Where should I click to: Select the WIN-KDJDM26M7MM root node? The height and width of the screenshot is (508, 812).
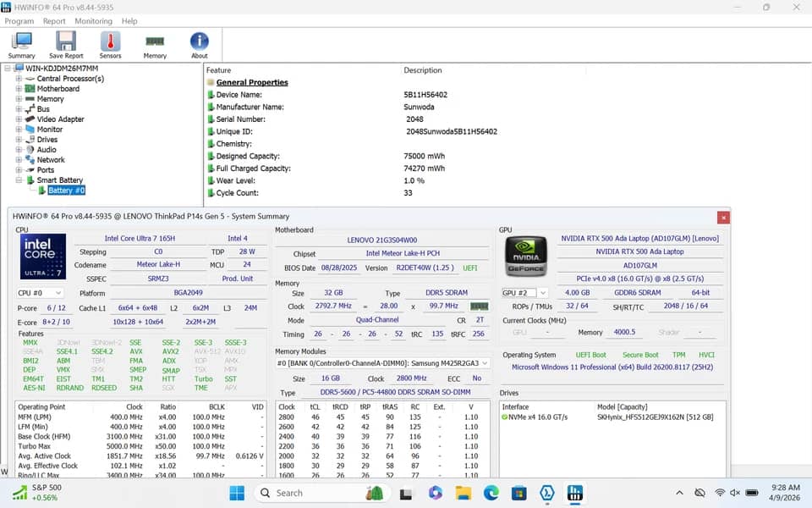(62, 69)
